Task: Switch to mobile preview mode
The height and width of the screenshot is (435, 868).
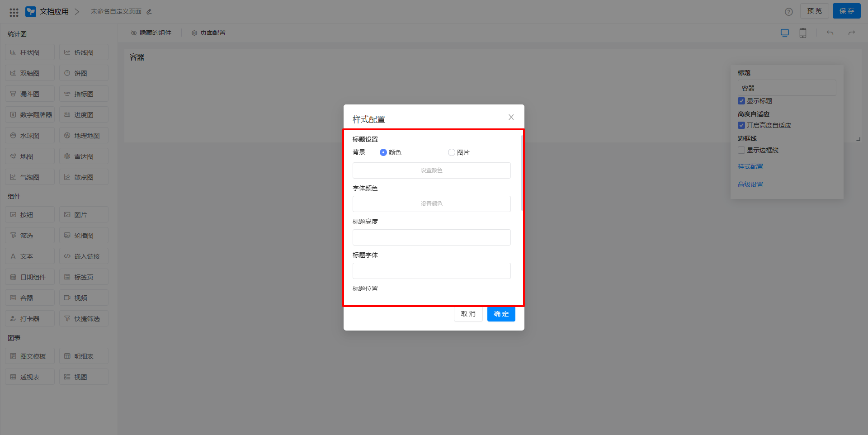Action: (802, 33)
